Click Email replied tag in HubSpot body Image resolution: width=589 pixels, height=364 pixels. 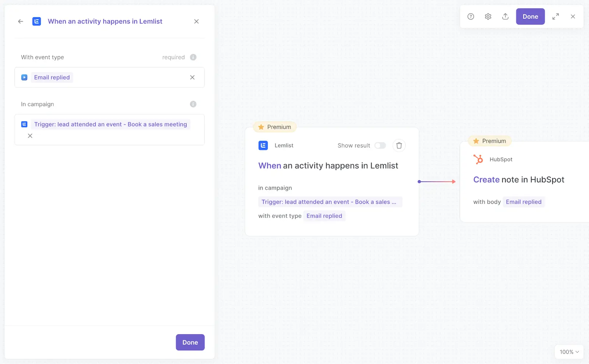point(524,202)
